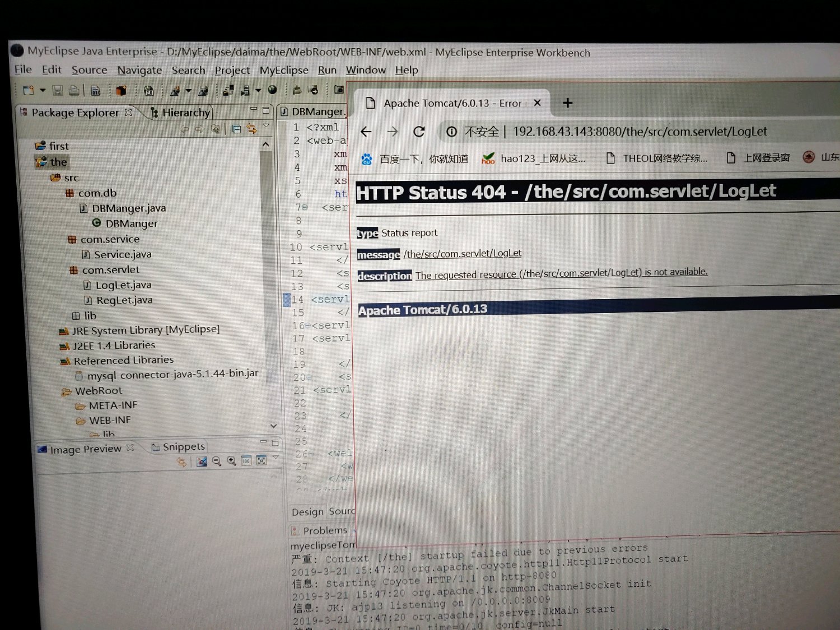Select the WebRoot folder
The width and height of the screenshot is (840, 630).
click(92, 391)
